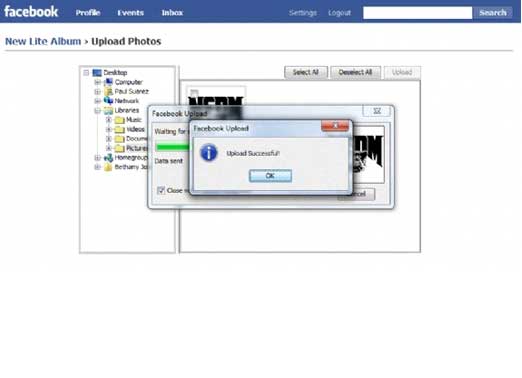
Task: Expand the Videos folder node
Action: point(109,129)
